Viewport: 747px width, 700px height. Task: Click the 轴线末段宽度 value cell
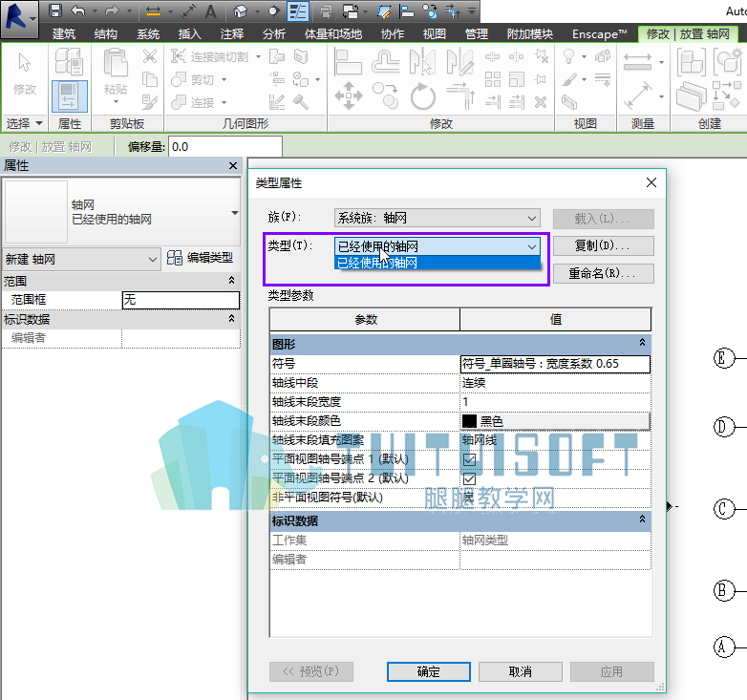point(555,402)
